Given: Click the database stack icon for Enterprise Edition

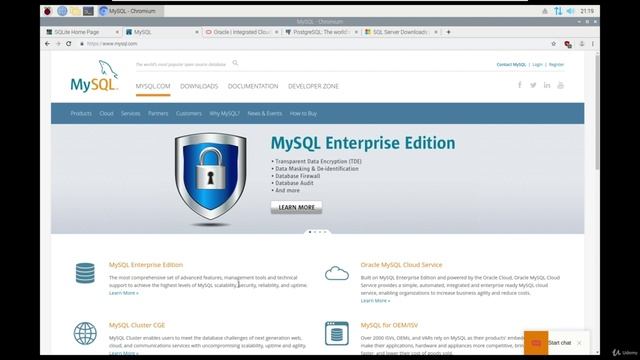Looking at the screenshot, I should click(85, 273).
